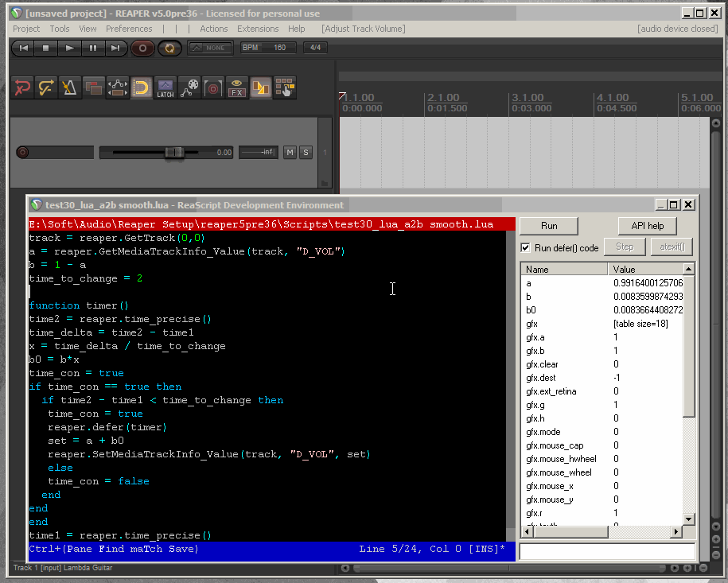Solo track 1 with the S button
Viewport: 728px width, 583px height.
point(306,152)
